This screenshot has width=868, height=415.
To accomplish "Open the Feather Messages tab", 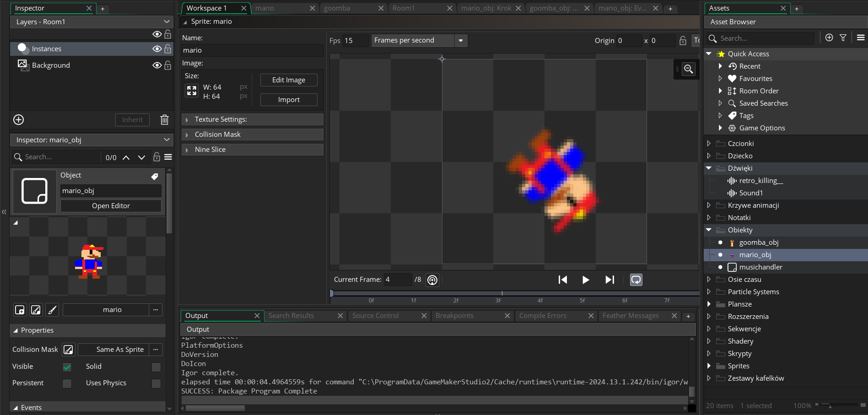I will (x=639, y=316).
